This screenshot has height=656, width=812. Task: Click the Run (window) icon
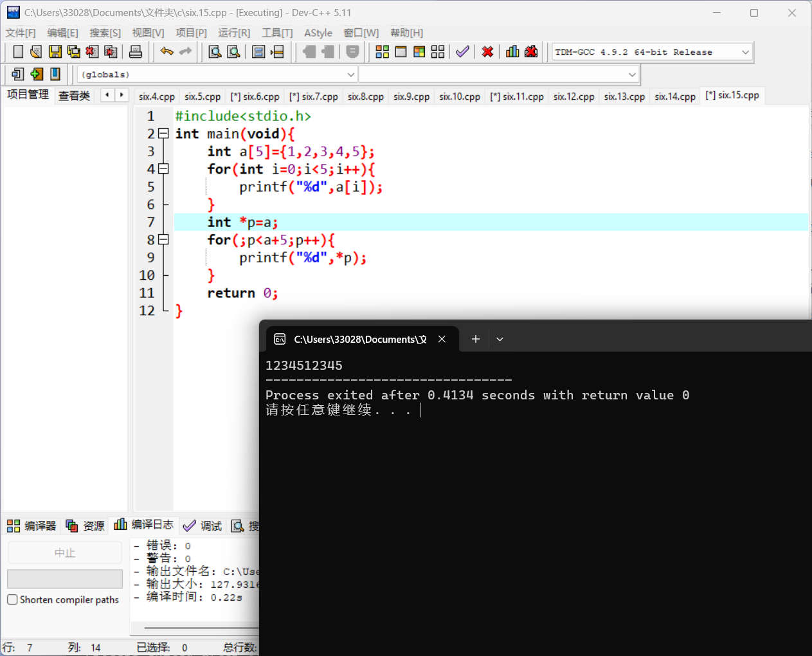(x=401, y=52)
